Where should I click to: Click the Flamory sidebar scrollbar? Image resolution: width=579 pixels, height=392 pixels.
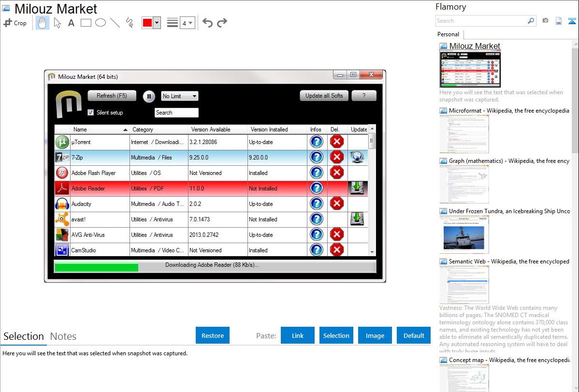(575, 100)
